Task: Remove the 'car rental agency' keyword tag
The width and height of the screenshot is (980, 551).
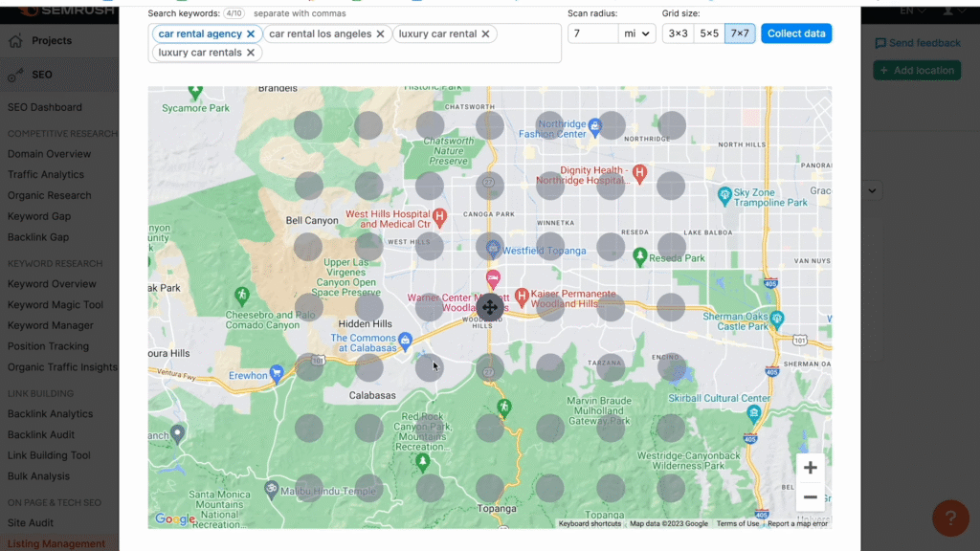Action: pyautogui.click(x=251, y=33)
